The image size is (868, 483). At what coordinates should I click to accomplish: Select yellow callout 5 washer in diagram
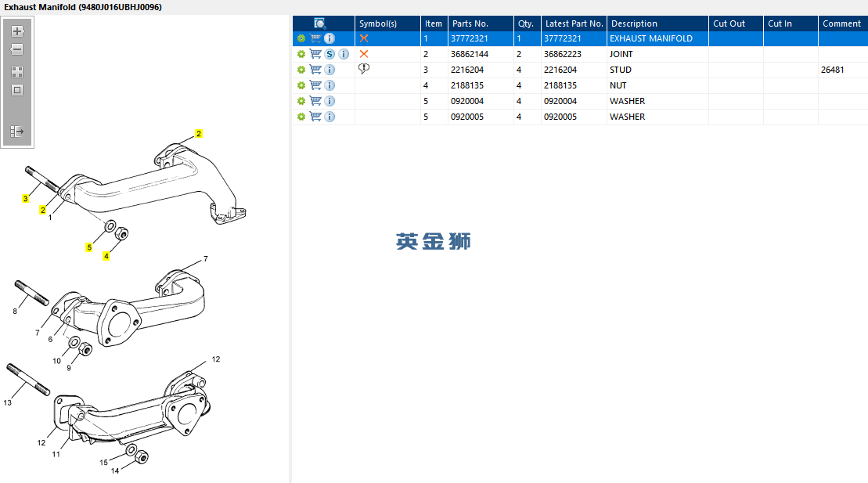point(89,247)
